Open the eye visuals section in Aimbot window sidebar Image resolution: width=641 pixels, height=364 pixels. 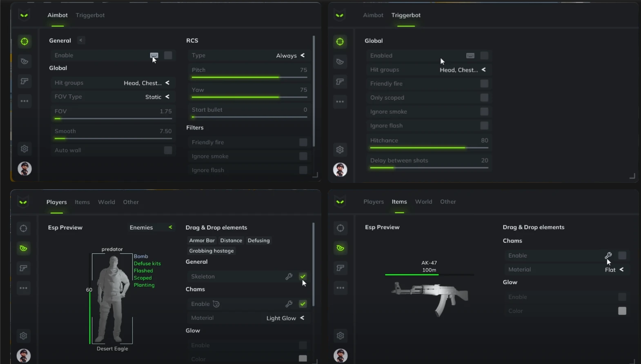[24, 61]
